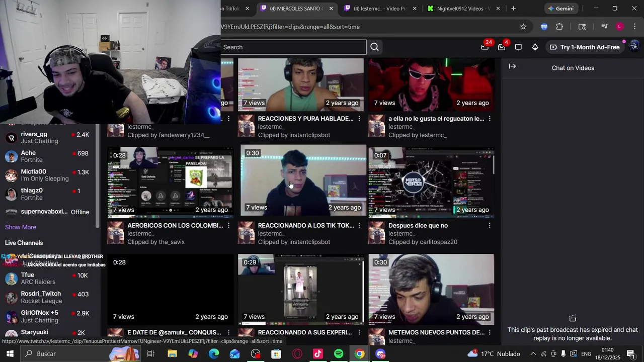
Task: Close the Nightvel0912 Videos tab
Action: 498,9
